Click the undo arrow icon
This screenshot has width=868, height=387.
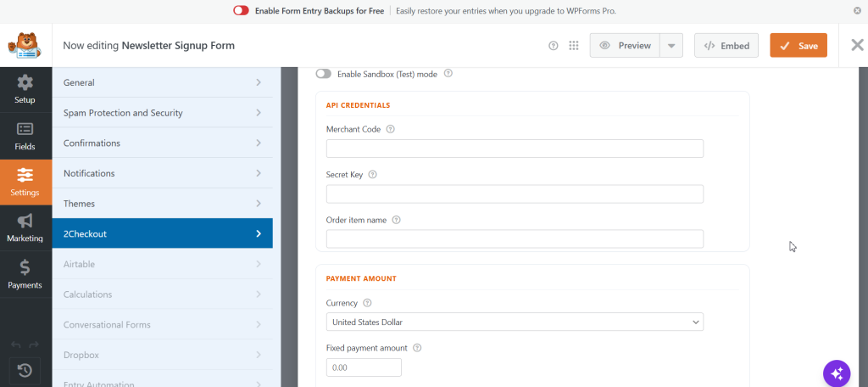16,345
